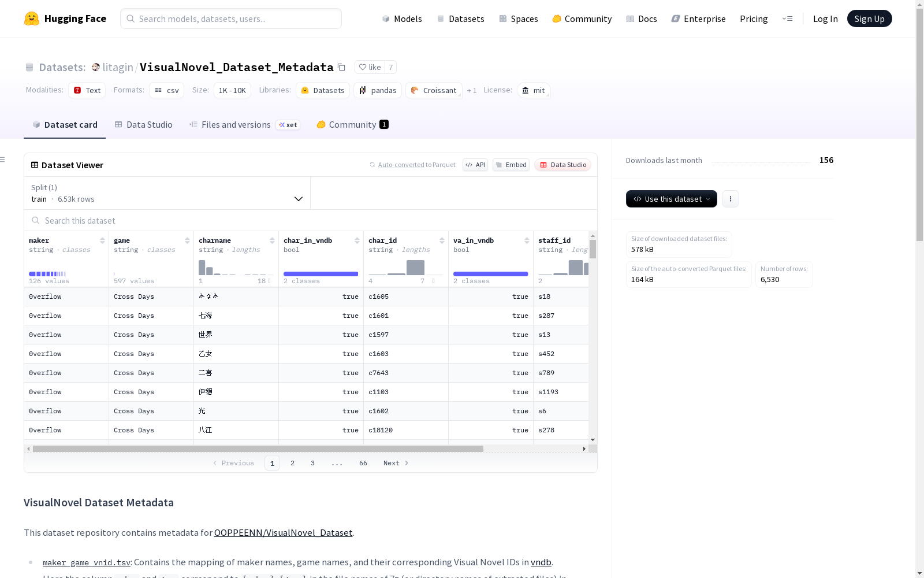
Task: Sort the char_id column
Action: pyautogui.click(x=442, y=240)
